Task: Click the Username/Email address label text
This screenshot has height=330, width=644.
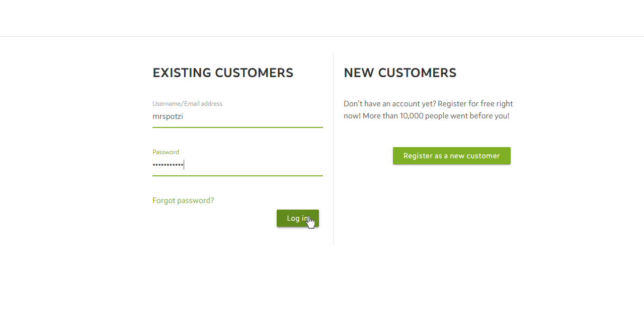Action: 187,104
